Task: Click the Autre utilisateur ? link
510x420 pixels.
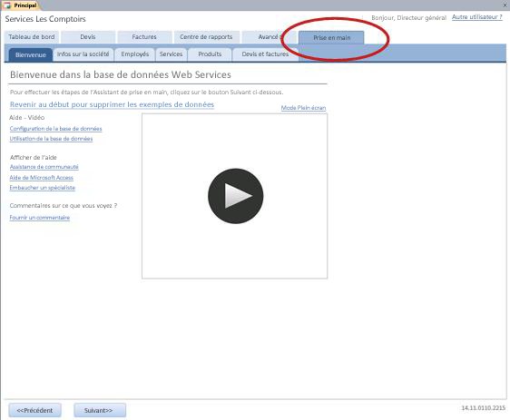Action: point(476,17)
